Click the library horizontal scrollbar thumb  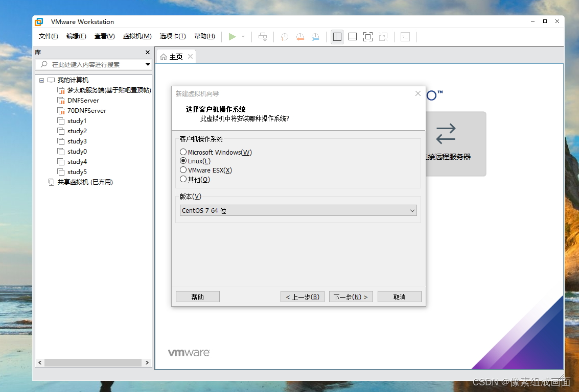(x=92, y=363)
